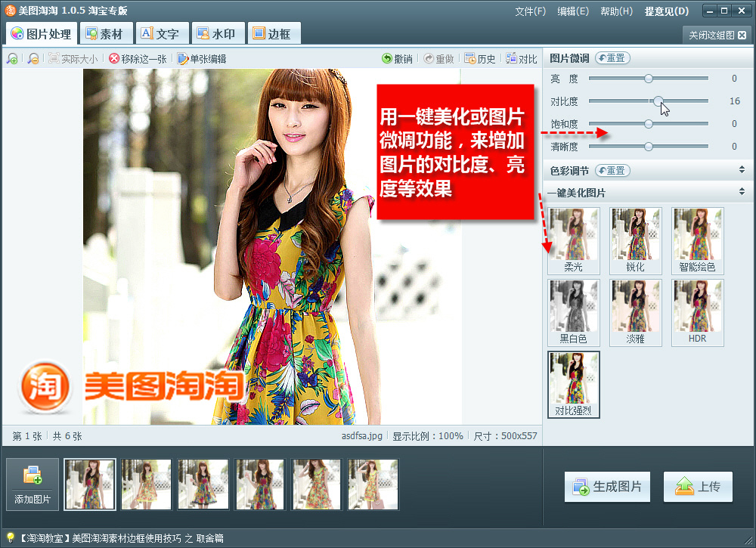Select 实际大小 actual size tool
This screenshot has width=756, height=548.
(73, 59)
